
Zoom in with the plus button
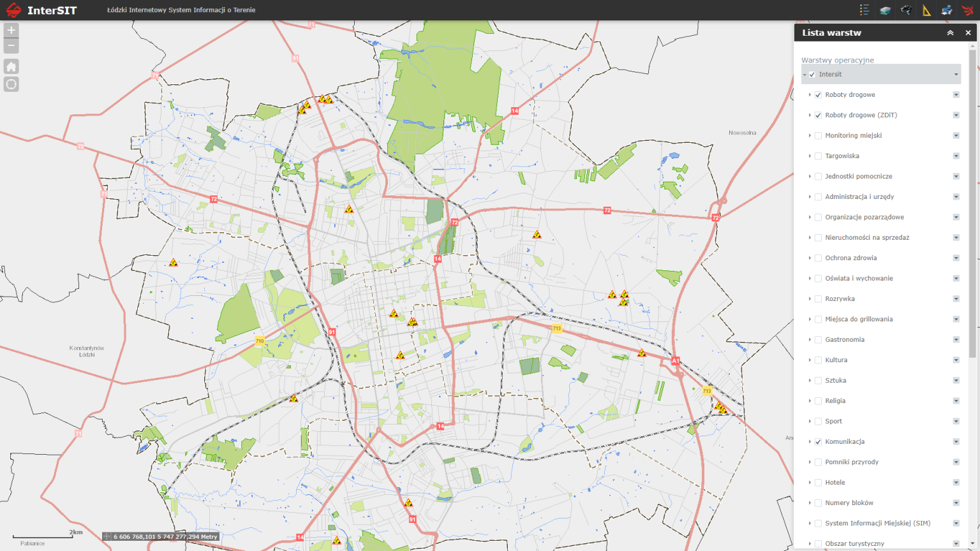point(11,31)
